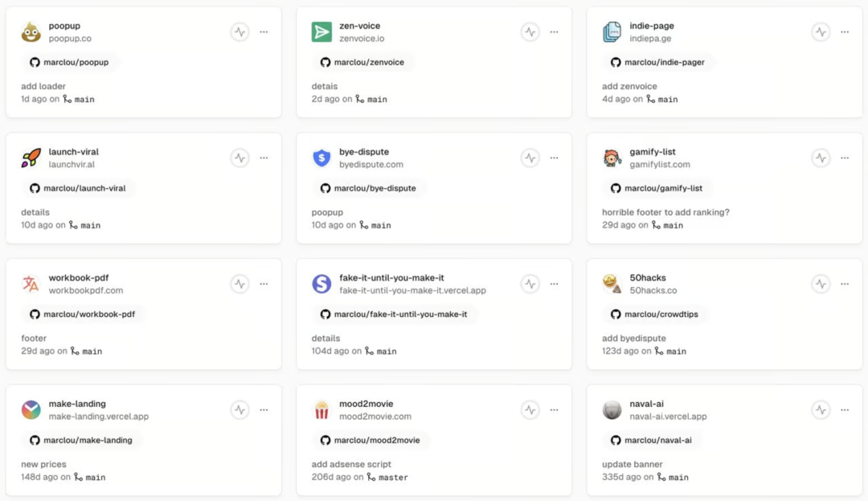The image size is (868, 501).
Task: Visit the poopup.co domain link
Action: coord(70,39)
